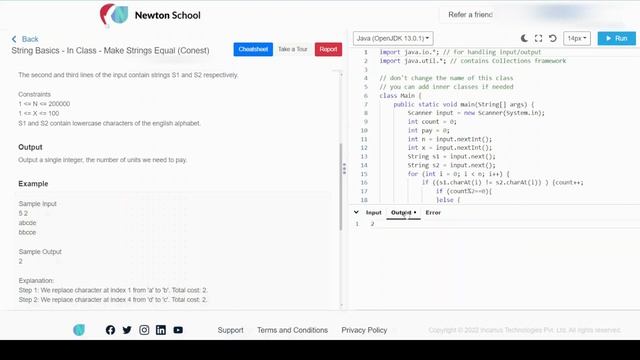Open the Instagram page icon
The height and width of the screenshot is (360, 640).
[x=144, y=330]
